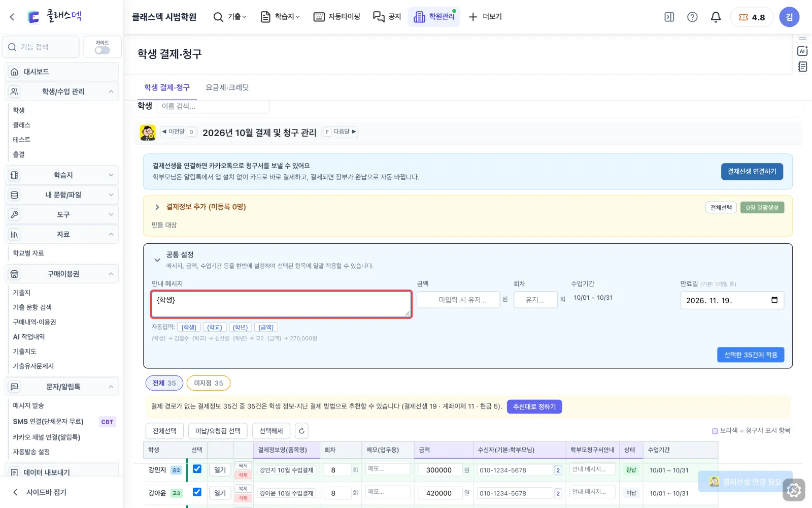
Task: Open the 4.8 ticket credit badge
Action: coord(752,17)
